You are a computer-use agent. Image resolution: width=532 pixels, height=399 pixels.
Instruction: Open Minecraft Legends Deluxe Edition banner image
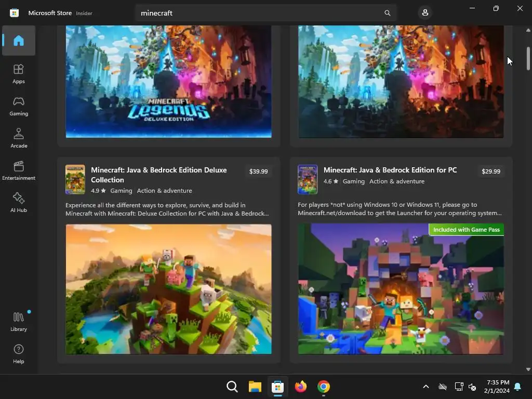click(169, 82)
